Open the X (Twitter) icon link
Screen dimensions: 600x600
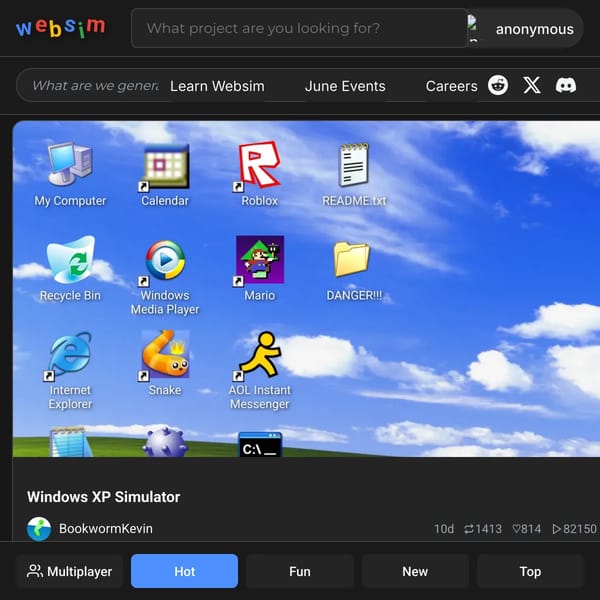(x=532, y=85)
